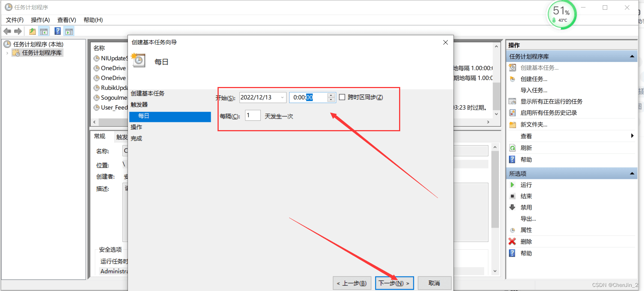
Task: Click the Create Task icon
Action: point(512,79)
